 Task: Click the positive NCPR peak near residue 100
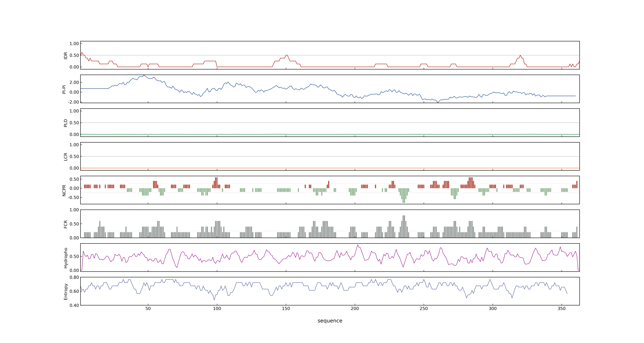point(216,183)
